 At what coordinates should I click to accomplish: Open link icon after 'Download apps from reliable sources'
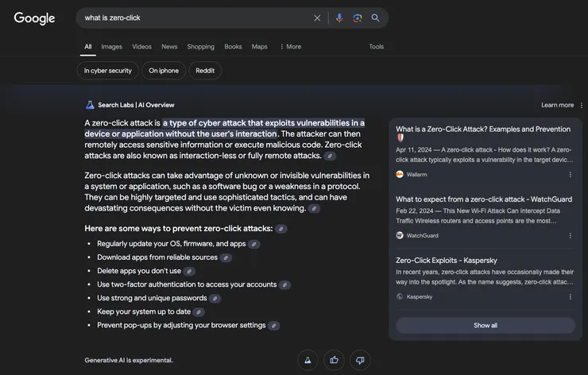(x=226, y=257)
